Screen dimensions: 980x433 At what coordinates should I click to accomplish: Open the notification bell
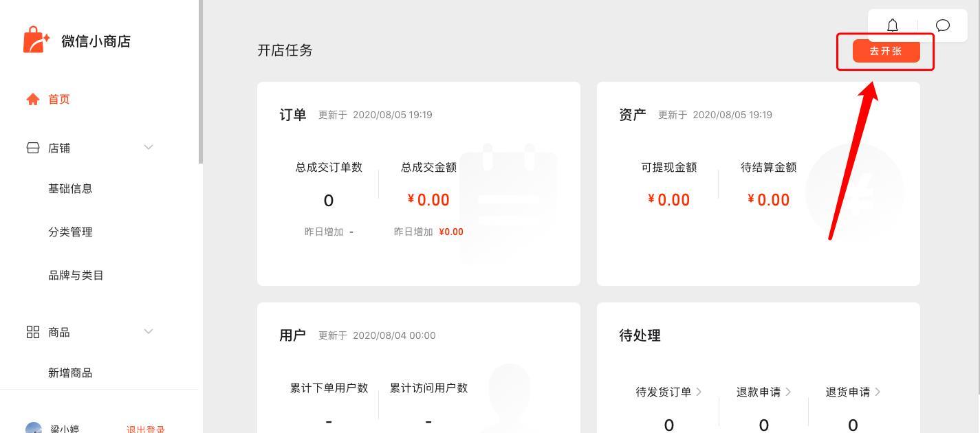pos(893,25)
